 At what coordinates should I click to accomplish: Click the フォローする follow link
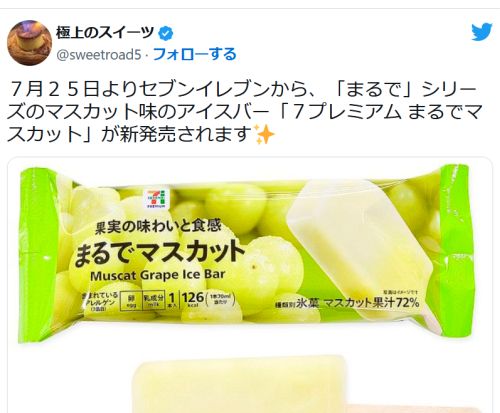click(195, 54)
